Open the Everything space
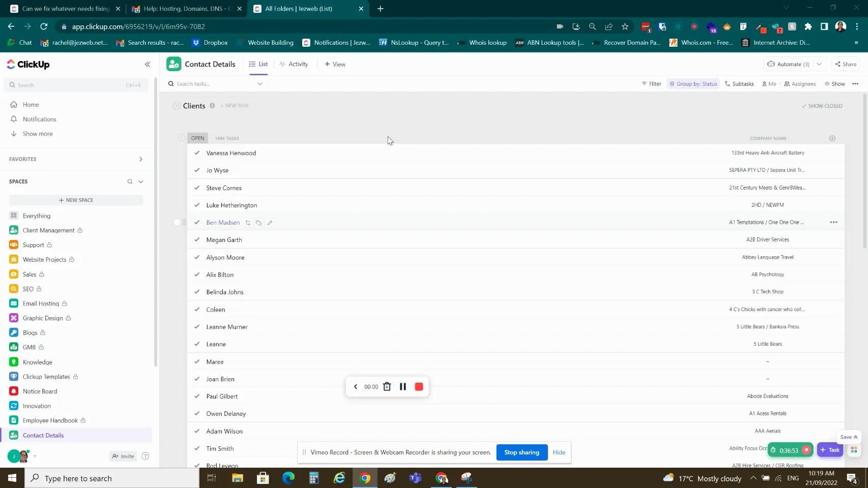The width and height of the screenshot is (868, 488). click(36, 216)
